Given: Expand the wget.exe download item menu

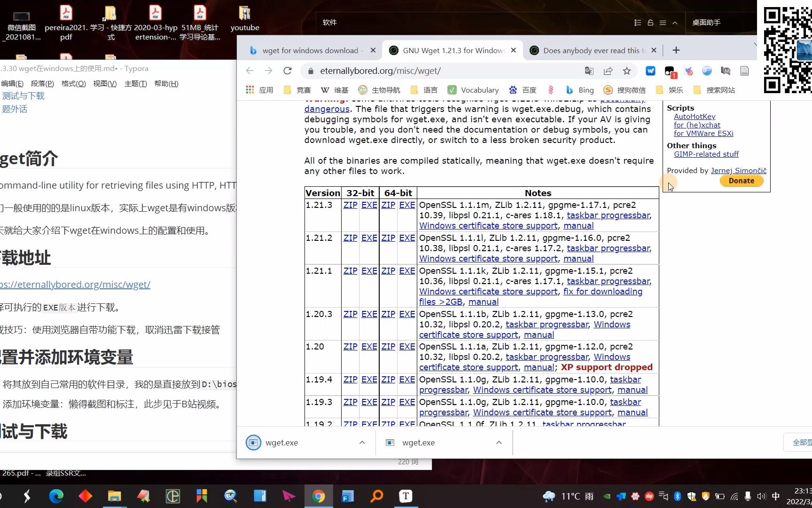Looking at the screenshot, I should [361, 443].
